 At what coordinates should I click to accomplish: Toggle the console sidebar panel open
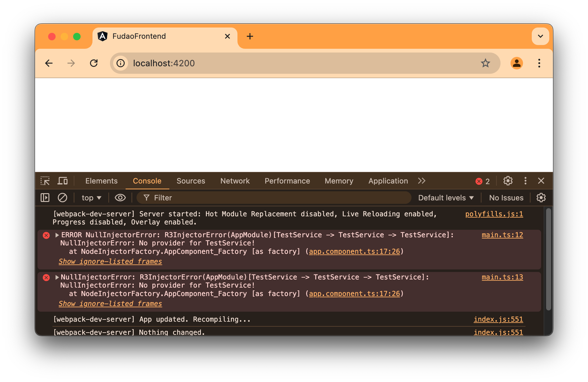(x=45, y=198)
